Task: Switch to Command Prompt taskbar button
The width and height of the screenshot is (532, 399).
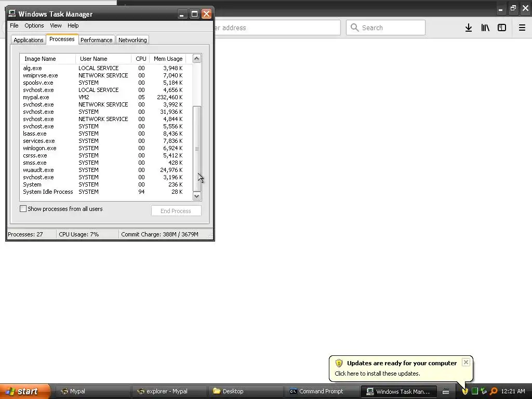Action: (321, 391)
